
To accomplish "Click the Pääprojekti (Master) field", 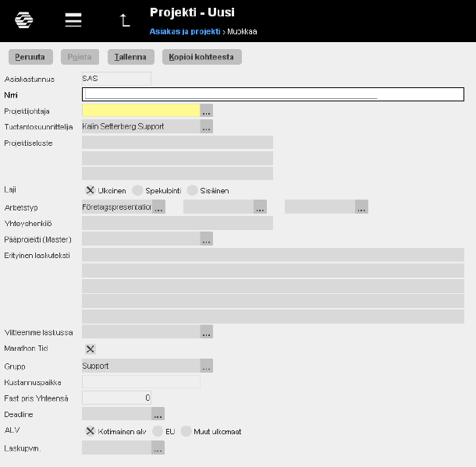I will 141,239.
